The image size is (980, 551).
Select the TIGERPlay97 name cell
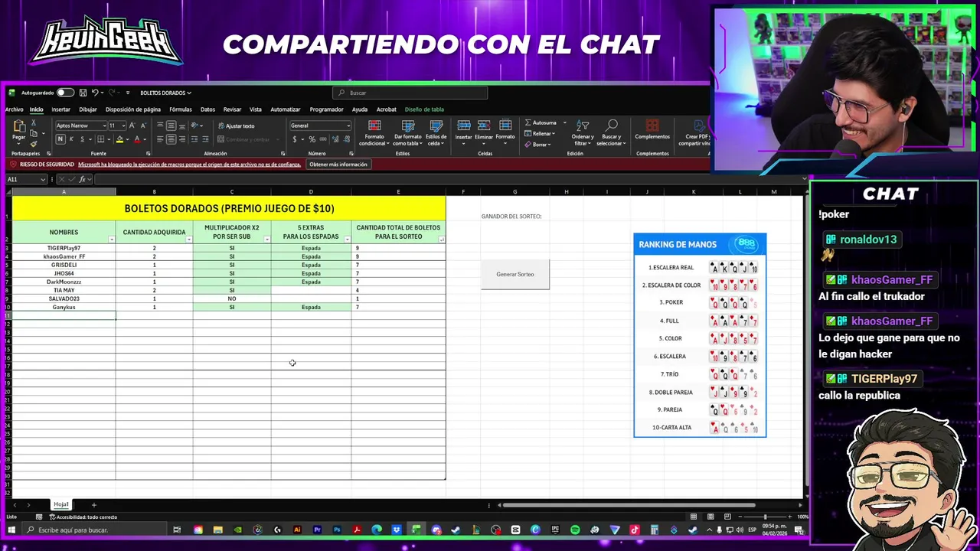coord(64,248)
